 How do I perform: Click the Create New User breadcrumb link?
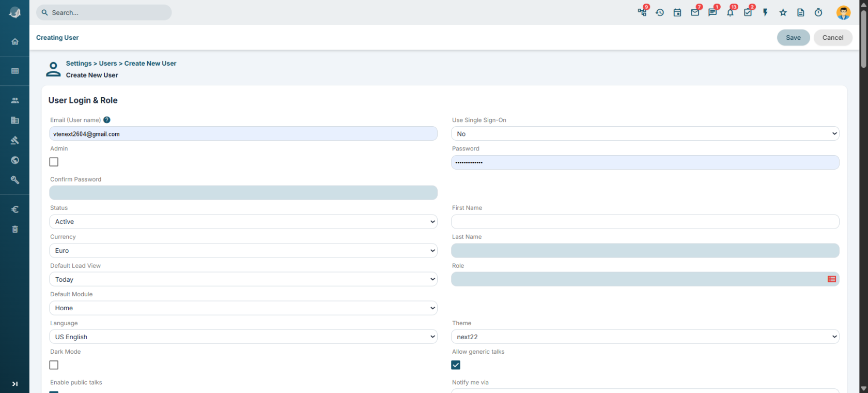click(150, 63)
